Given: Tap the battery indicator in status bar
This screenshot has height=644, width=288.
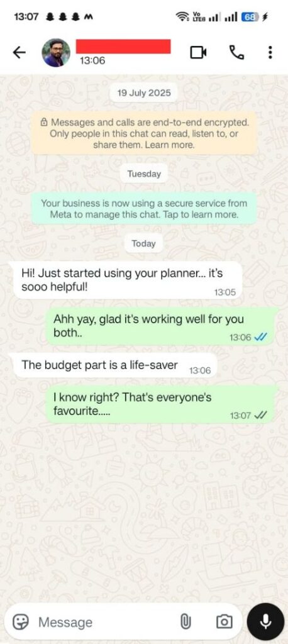Looking at the screenshot, I should 250,17.
